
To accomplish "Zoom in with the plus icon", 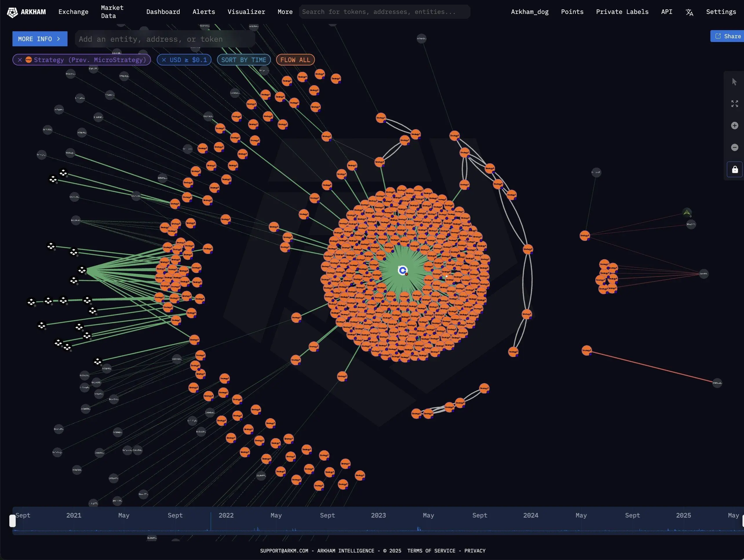I will 734,125.
